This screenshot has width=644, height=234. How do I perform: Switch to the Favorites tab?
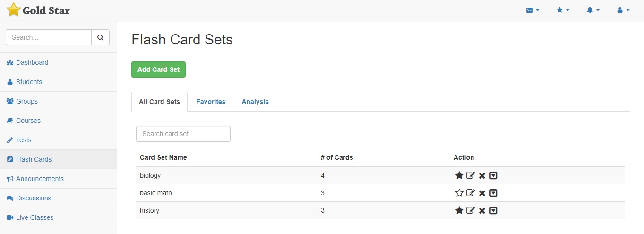[211, 102]
